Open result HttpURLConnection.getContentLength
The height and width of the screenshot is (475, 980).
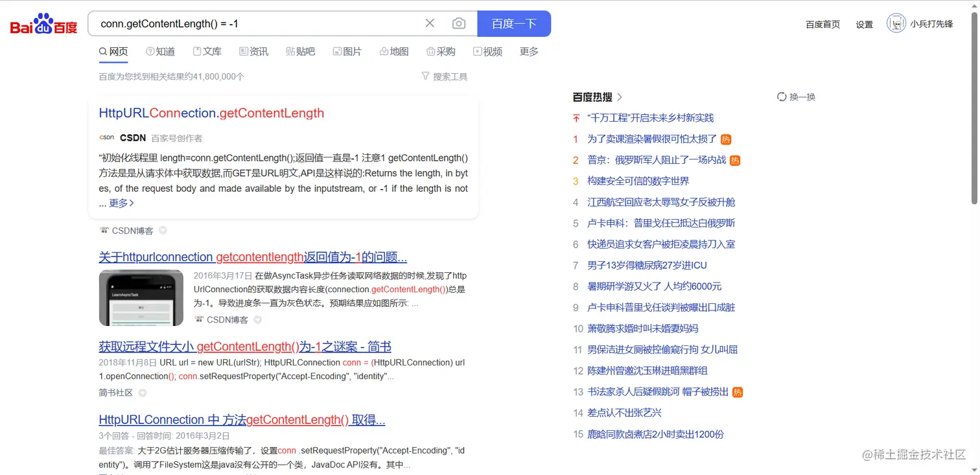tap(211, 113)
